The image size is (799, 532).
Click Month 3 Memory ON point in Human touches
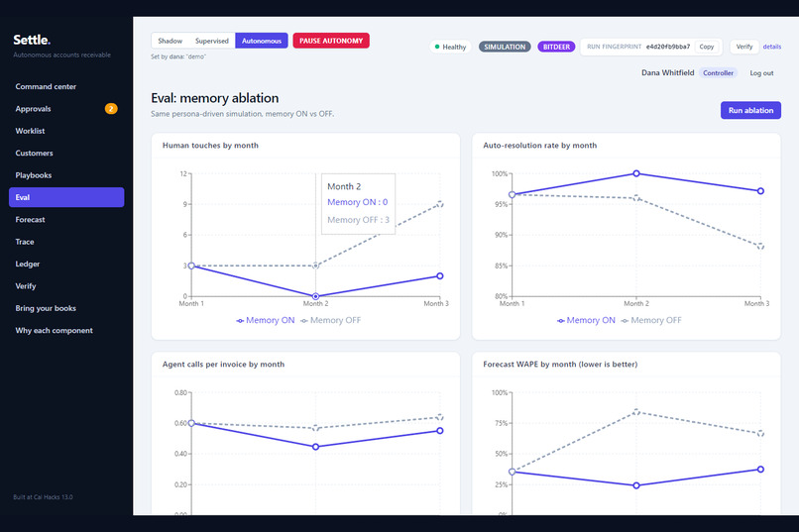pos(440,276)
